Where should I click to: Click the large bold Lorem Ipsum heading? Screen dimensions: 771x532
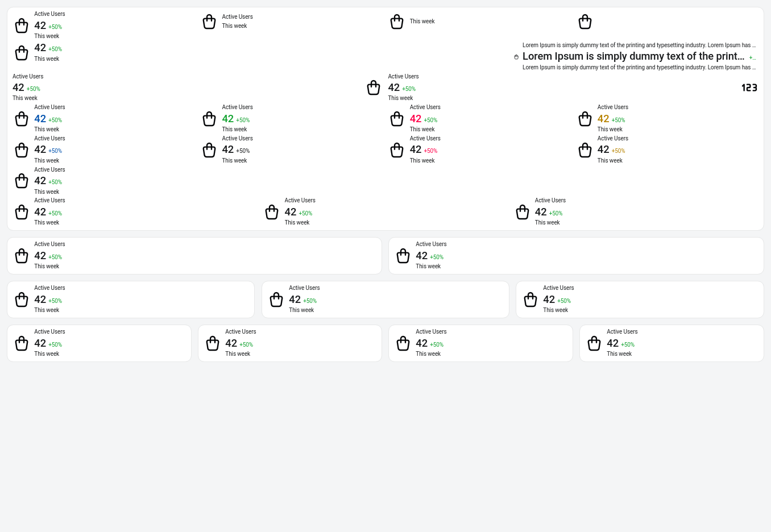click(x=633, y=56)
